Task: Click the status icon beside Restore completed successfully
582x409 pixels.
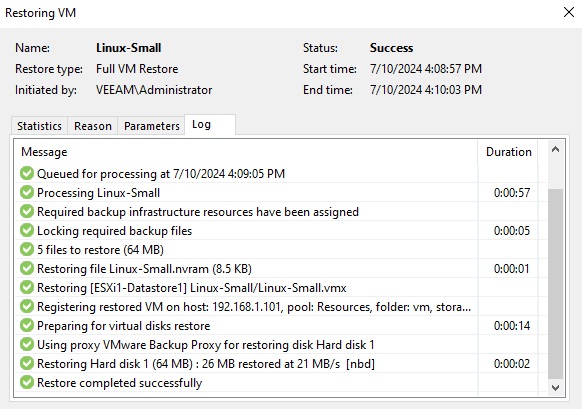Action: [x=27, y=382]
